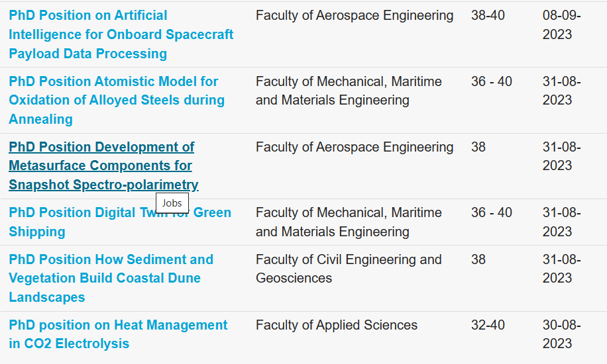Open Atomistic Model for Oxidation PhD link
The width and height of the screenshot is (607, 364).
point(117,100)
